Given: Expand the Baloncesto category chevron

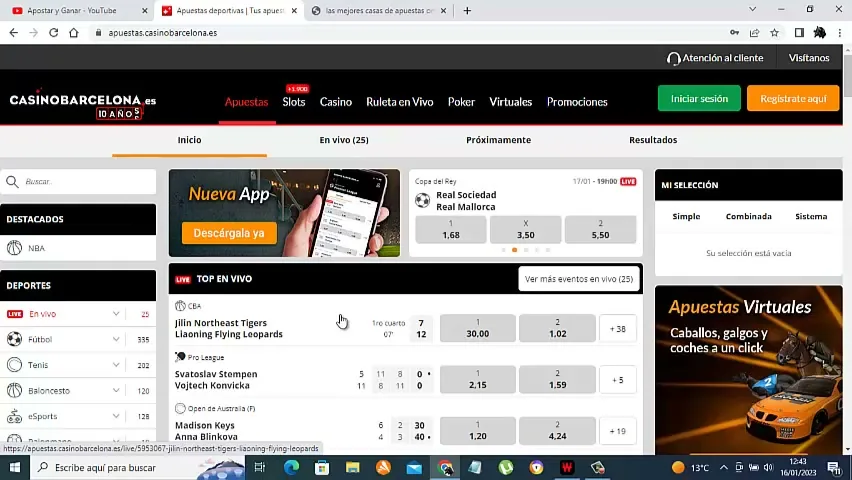Looking at the screenshot, I should pos(116,390).
